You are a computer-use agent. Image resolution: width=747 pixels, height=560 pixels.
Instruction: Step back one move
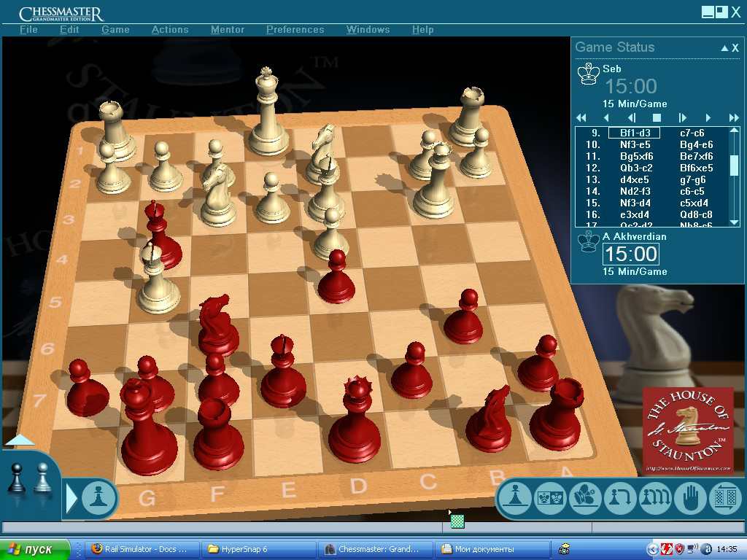(x=632, y=117)
